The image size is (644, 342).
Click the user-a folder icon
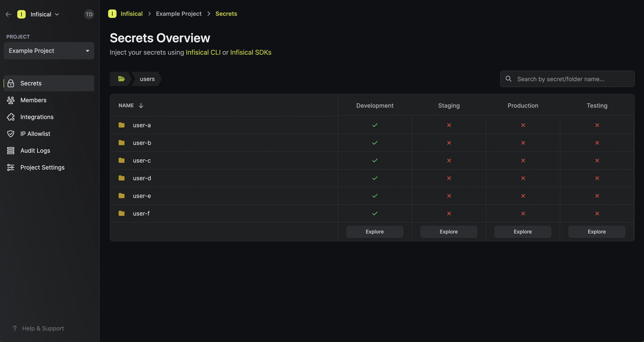click(122, 125)
